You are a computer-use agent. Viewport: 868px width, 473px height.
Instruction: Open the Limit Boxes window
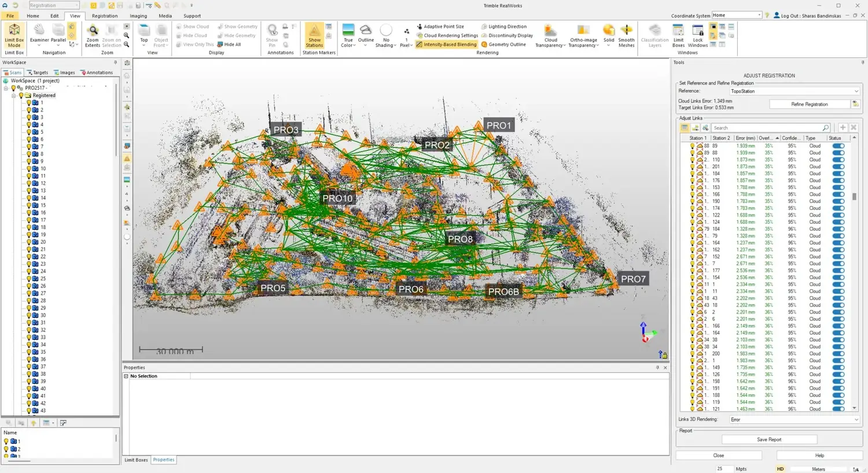(678, 35)
